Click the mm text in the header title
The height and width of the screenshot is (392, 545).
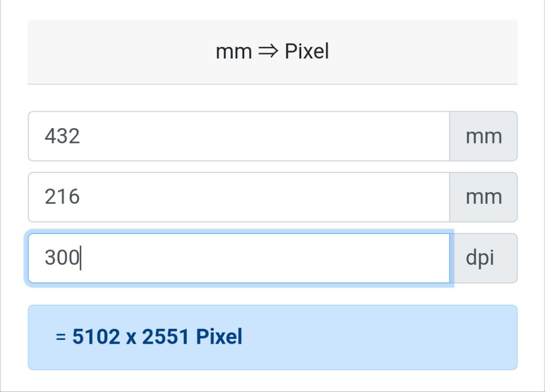[x=234, y=53]
